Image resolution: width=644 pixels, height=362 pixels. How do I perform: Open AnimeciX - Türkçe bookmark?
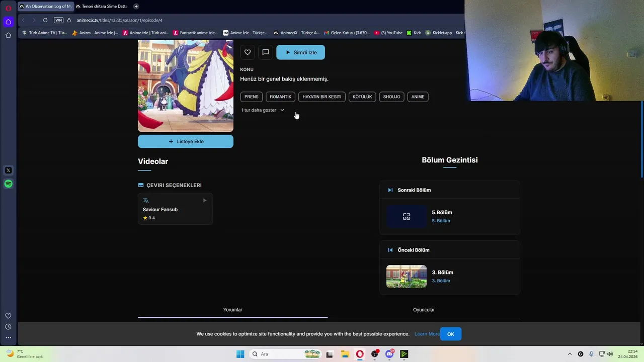(296, 33)
